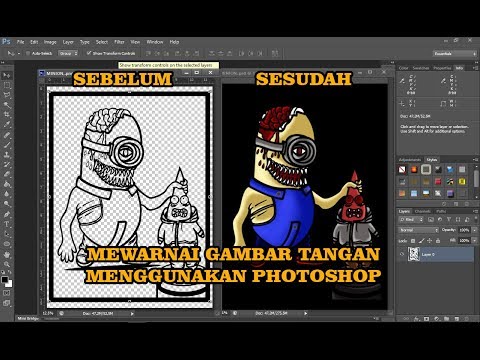The width and height of the screenshot is (480, 360).
Task: Link layers icon in Layers panel
Action: pyautogui.click(x=406, y=319)
